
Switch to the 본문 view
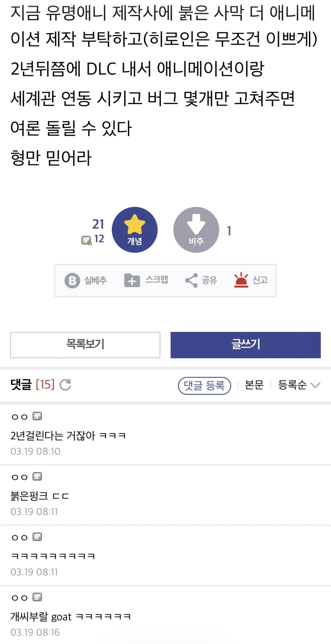pos(254,385)
